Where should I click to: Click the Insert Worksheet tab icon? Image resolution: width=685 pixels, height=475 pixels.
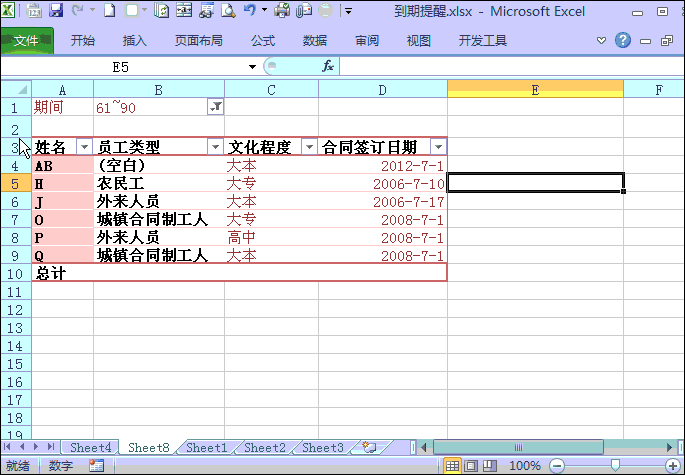point(370,447)
